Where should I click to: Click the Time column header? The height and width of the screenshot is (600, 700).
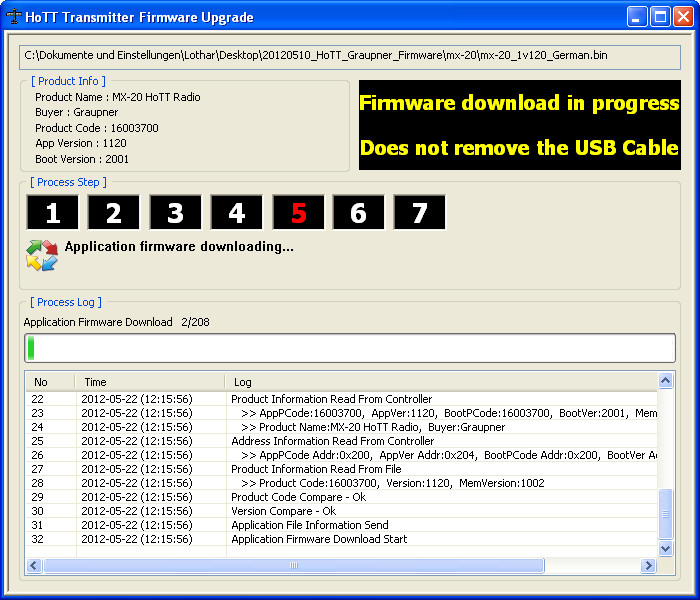pos(150,382)
